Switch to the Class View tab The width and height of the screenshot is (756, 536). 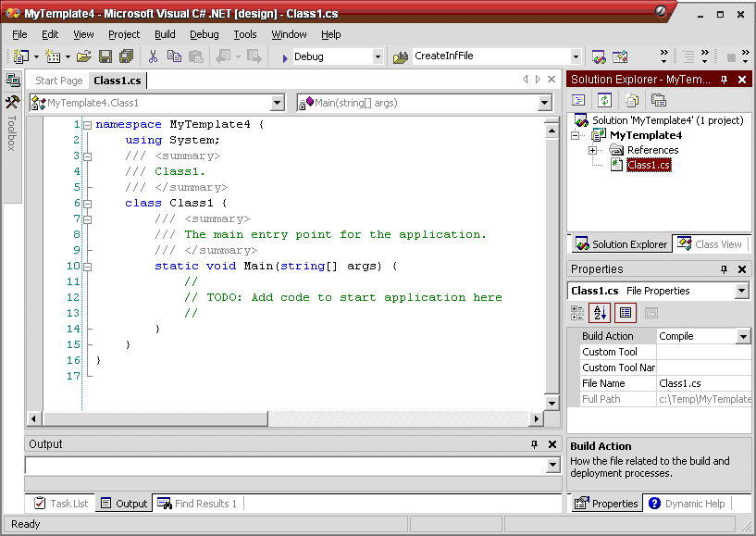coord(712,244)
